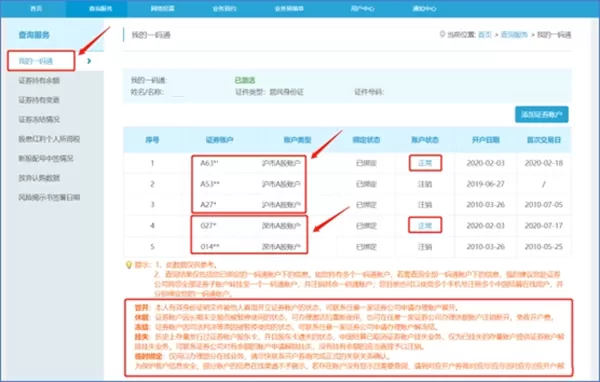
Task: Open 股息红利个人所得税 in the sidebar
Action: click(49, 139)
